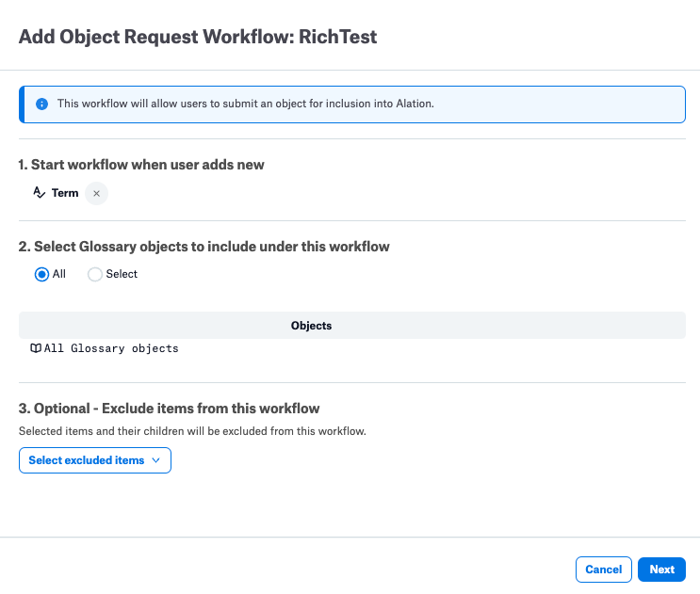Click the Optional Exclude items heading
This screenshot has width=700, height=594.
[x=170, y=409]
